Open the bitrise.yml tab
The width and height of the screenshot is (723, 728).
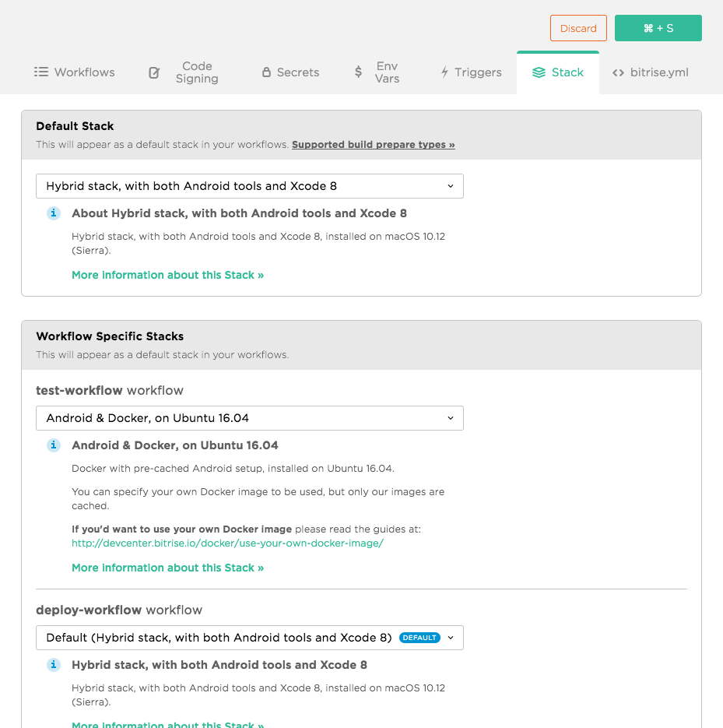point(650,72)
